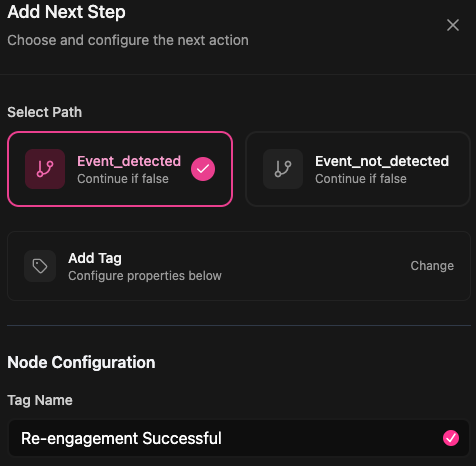Click the Add Tag action title
The image size is (476, 466).
pos(95,258)
